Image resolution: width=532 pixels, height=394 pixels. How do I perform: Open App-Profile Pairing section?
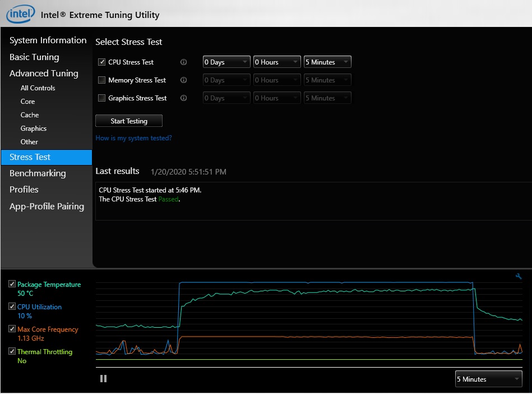coord(47,207)
